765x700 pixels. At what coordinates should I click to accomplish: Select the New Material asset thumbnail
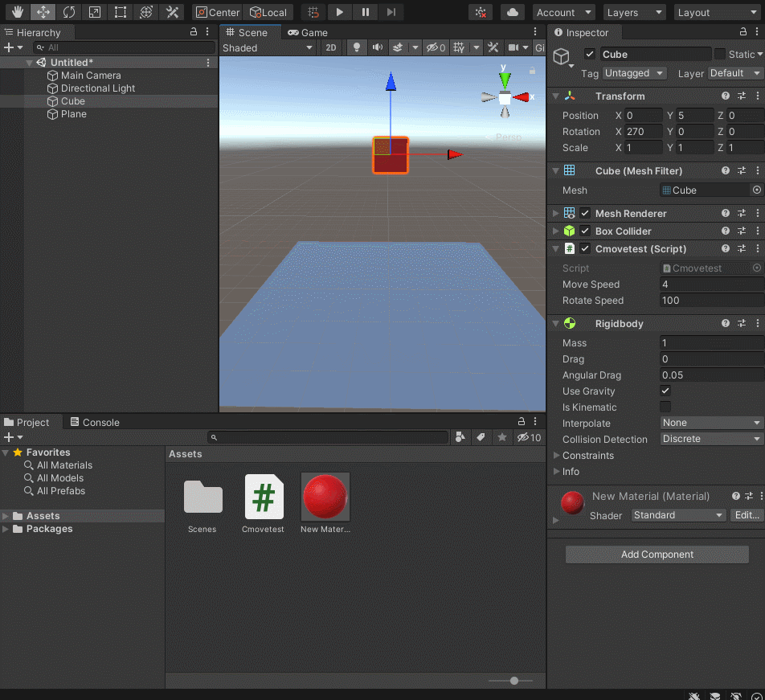point(325,497)
